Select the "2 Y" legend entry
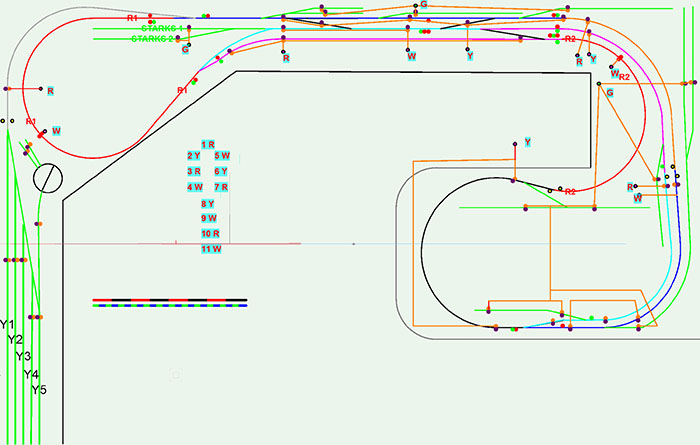 [x=193, y=156]
